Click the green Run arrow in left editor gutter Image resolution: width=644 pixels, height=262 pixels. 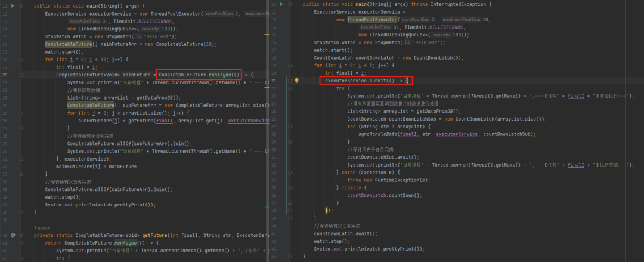tap(13, 6)
